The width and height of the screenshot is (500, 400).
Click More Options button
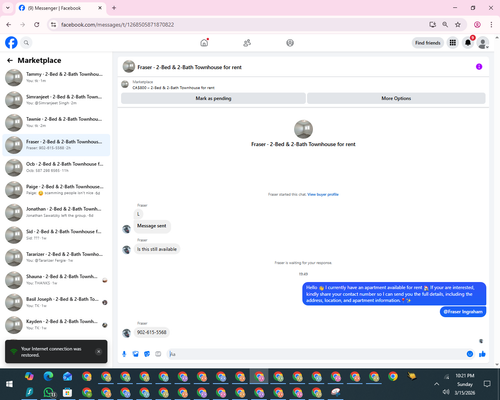(396, 98)
